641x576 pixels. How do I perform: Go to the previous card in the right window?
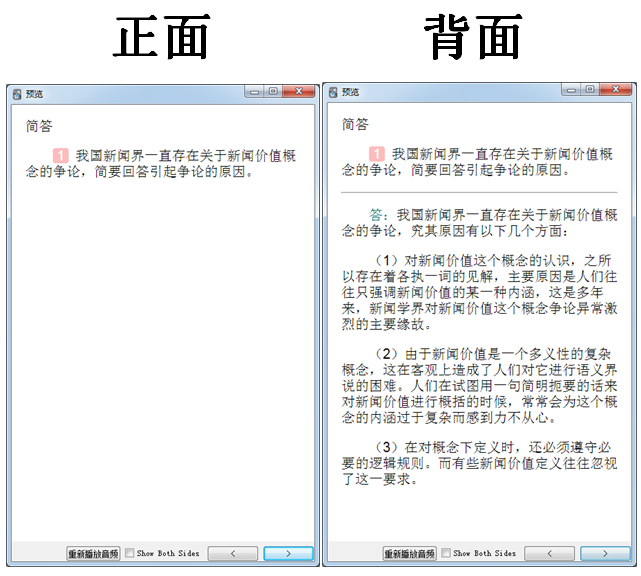pos(549,553)
